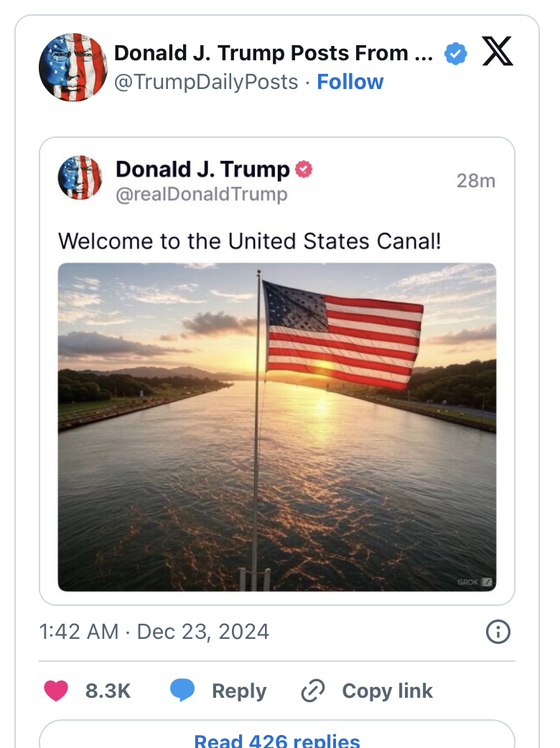Open the @realDonaldTrump handle
The image size is (560, 748).
[201, 194]
